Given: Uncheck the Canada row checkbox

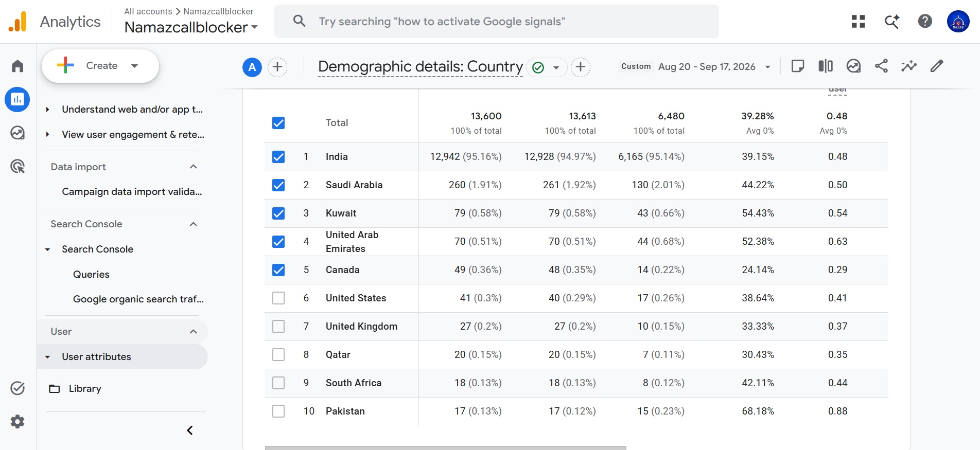Looking at the screenshot, I should click(278, 270).
